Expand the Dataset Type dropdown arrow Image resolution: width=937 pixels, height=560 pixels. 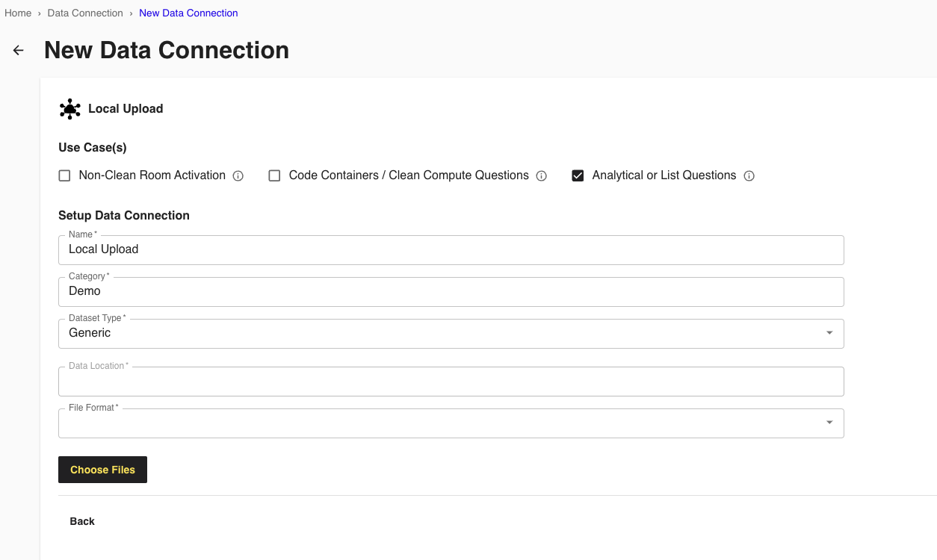[829, 333]
